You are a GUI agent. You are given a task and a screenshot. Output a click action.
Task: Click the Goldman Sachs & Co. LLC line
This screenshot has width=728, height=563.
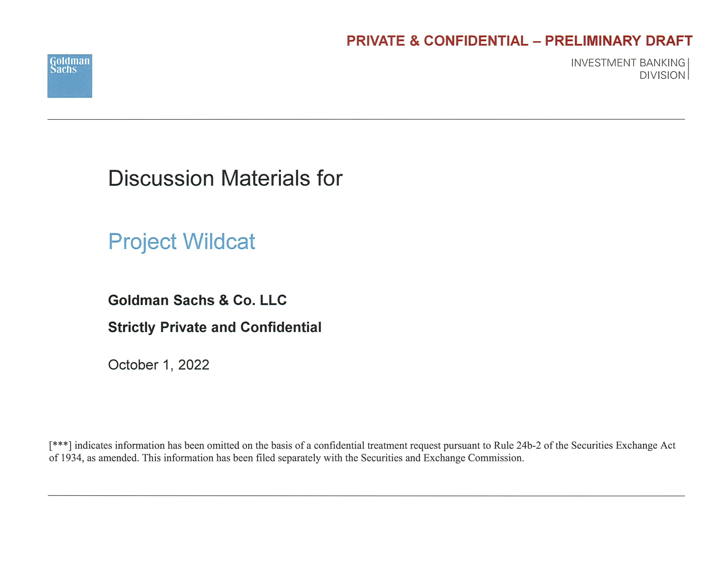tap(197, 300)
